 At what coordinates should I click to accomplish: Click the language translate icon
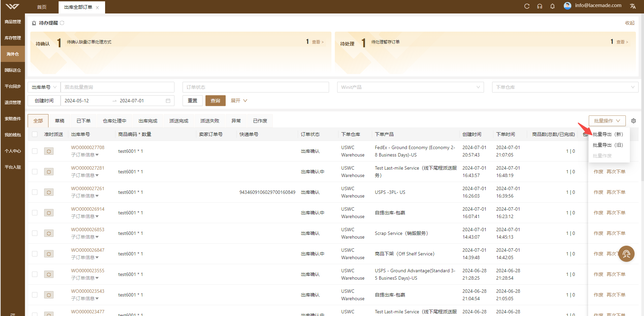point(633,6)
